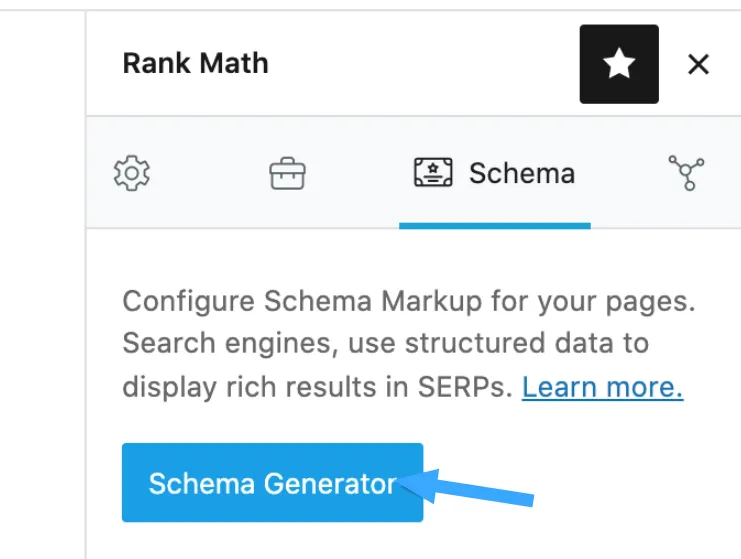The width and height of the screenshot is (741, 559).
Task: Launch the Schema Generator button
Action: point(272,482)
